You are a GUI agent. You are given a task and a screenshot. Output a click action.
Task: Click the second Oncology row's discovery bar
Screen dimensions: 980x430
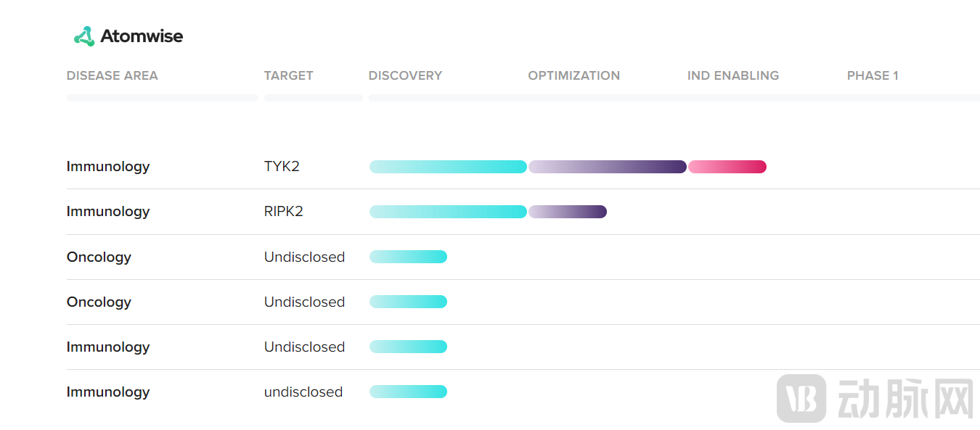pos(408,302)
